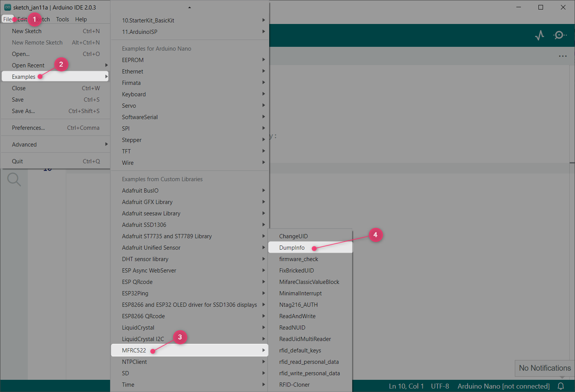Open the MinimalInterrupt example
575x392 pixels.
(310, 293)
